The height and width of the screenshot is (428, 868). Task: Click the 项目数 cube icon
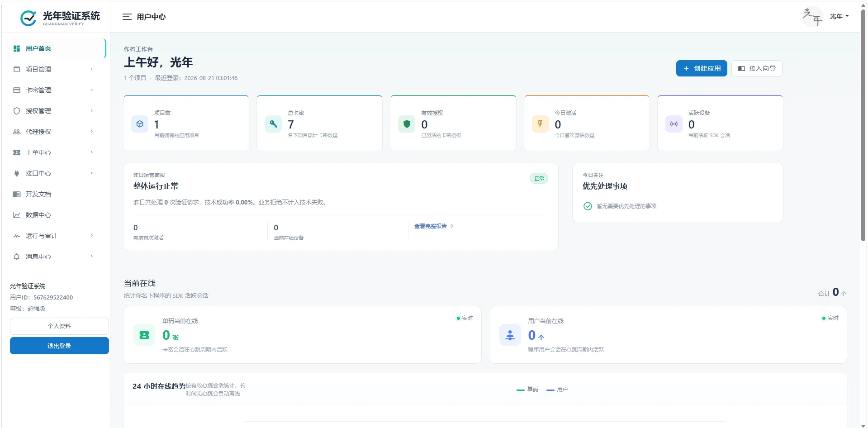pyautogui.click(x=140, y=124)
